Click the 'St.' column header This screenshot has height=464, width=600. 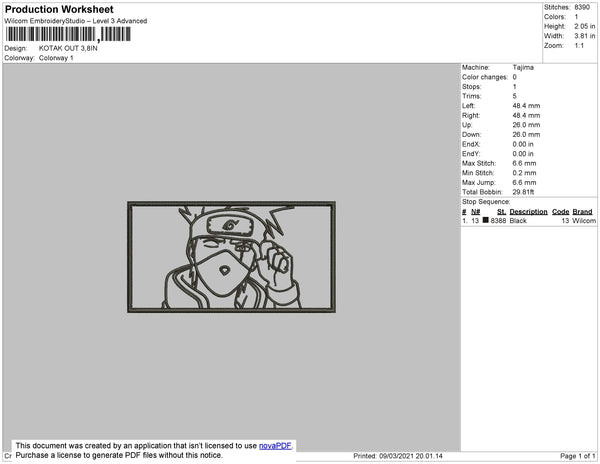(x=501, y=212)
